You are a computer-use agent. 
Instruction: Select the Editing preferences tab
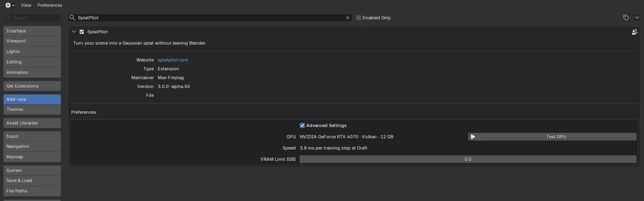[32, 62]
